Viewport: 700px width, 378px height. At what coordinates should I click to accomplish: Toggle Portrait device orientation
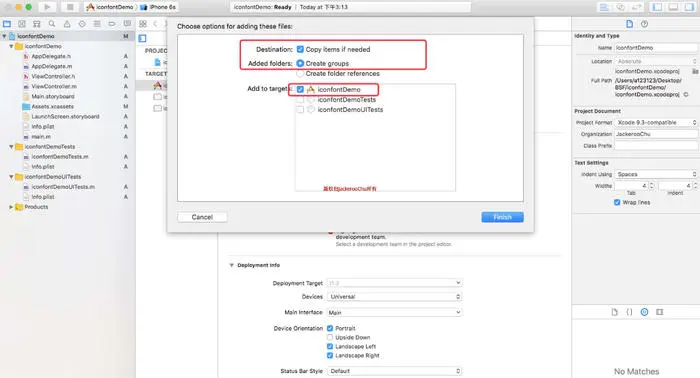pos(330,328)
